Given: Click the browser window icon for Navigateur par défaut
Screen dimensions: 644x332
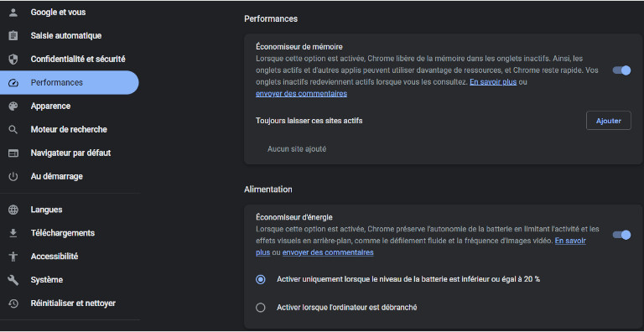Looking at the screenshot, I should (x=13, y=153).
